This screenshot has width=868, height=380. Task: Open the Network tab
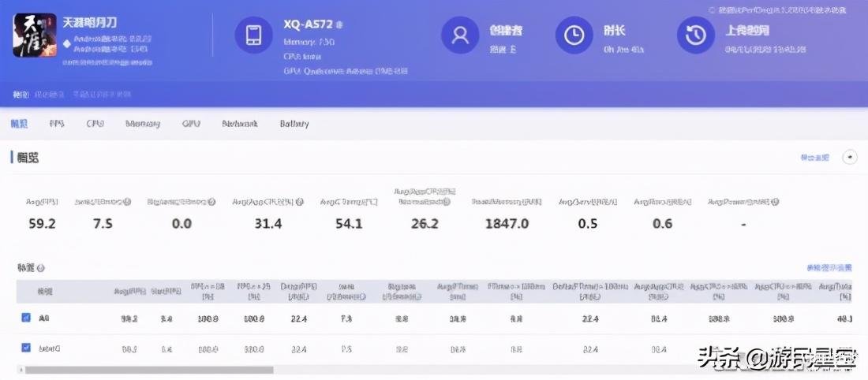coord(240,123)
